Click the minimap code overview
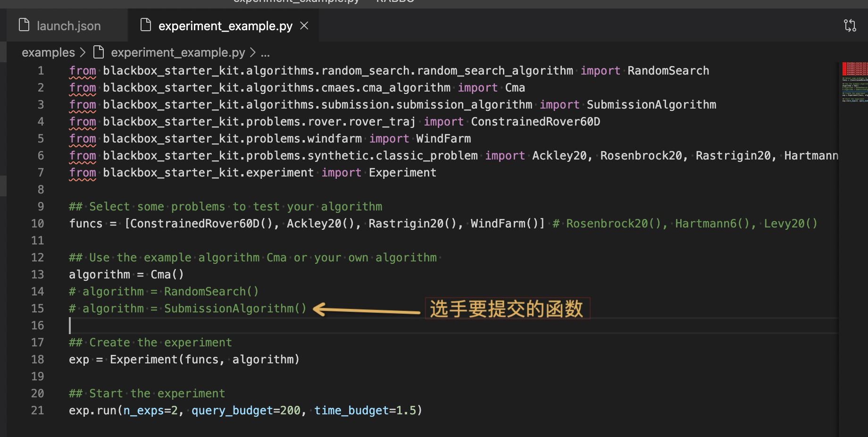 click(854, 83)
